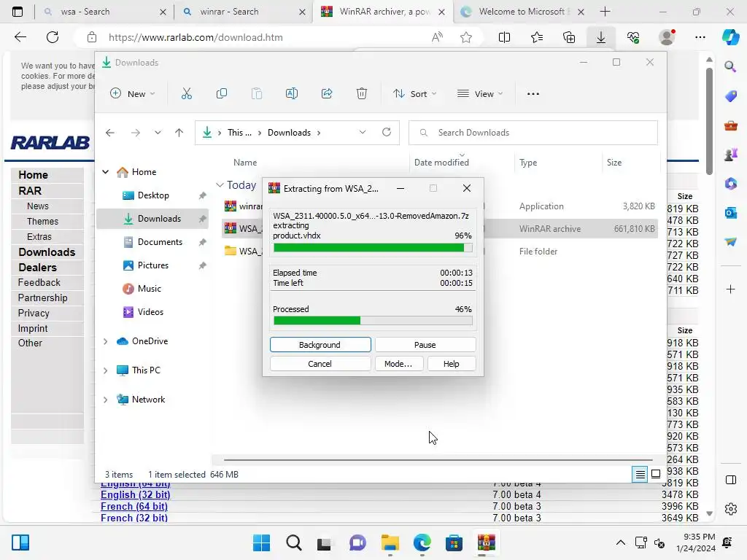Collapse the Home tree node

click(105, 172)
